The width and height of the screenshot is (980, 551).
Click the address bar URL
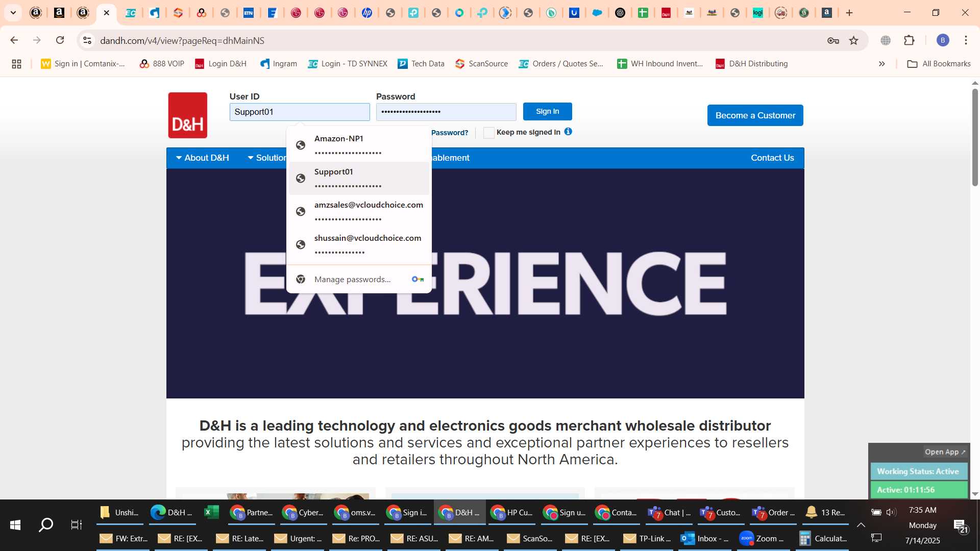pos(182,40)
